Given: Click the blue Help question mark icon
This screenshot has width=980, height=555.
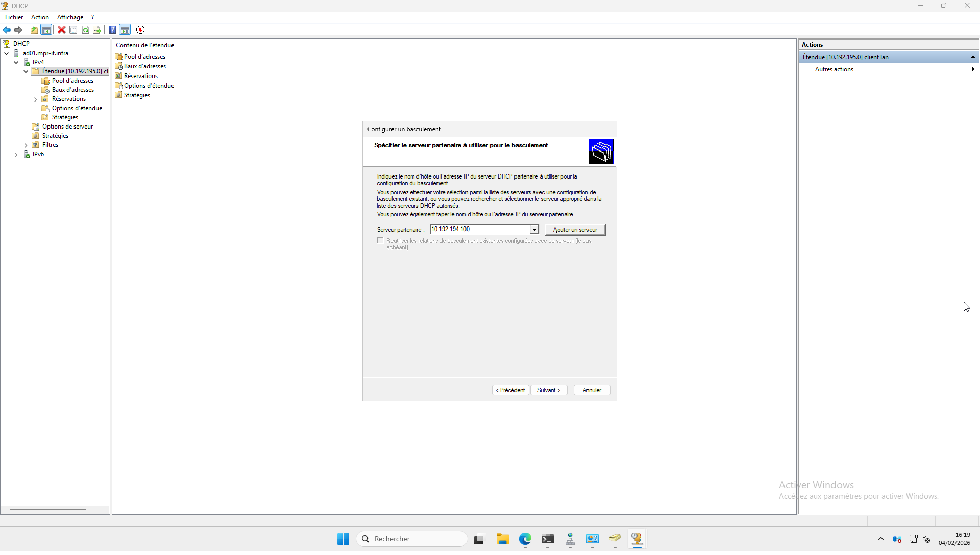Looking at the screenshot, I should [112, 30].
